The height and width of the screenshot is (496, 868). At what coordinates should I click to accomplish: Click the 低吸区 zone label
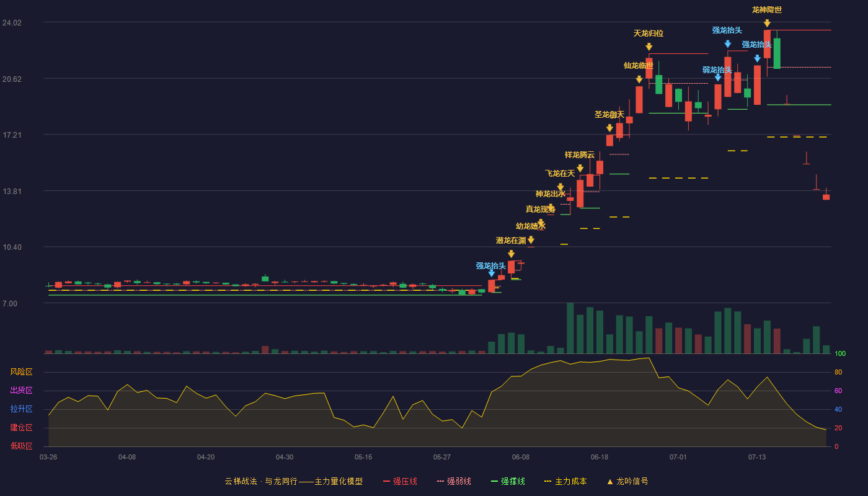[x=21, y=446]
